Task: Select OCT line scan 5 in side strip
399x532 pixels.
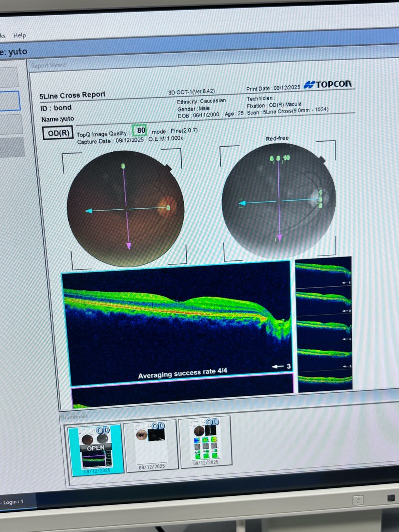Action: (x=324, y=356)
